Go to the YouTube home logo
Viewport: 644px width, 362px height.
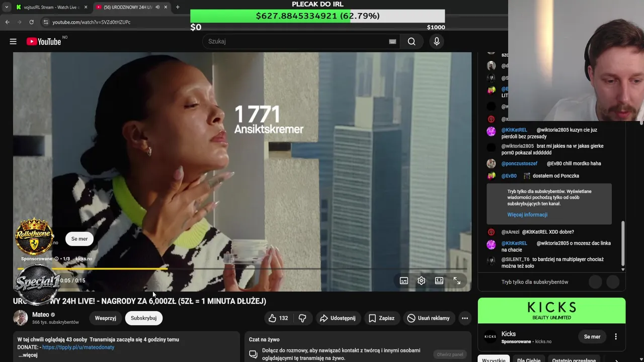point(44,42)
